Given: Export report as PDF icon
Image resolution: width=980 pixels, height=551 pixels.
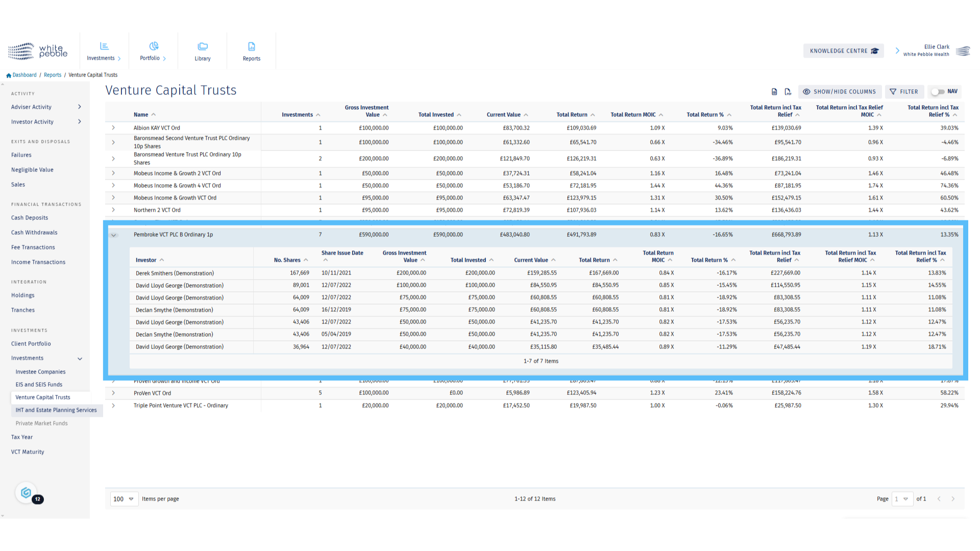Looking at the screenshot, I should pyautogui.click(x=788, y=92).
